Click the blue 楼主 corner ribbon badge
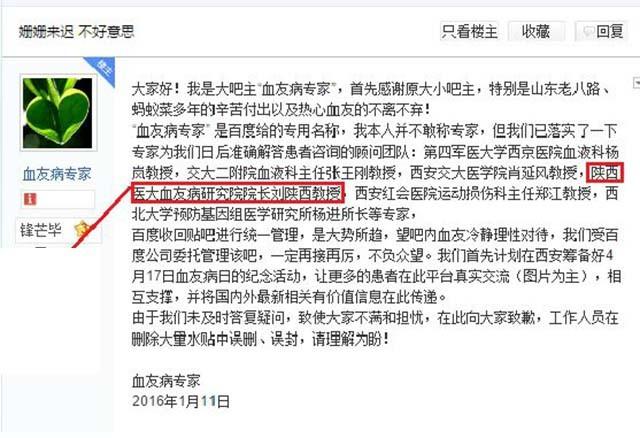Screen dimensions: 640x438 click(102, 70)
